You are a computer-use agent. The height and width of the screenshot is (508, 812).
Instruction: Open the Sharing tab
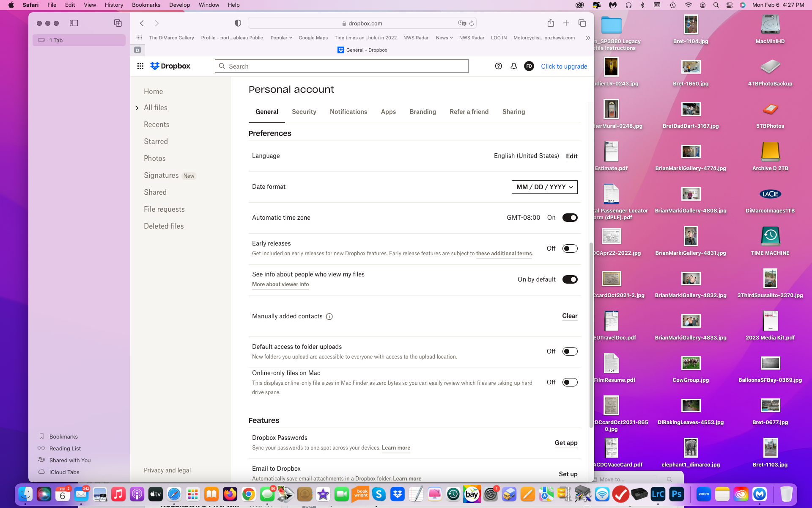(x=514, y=112)
